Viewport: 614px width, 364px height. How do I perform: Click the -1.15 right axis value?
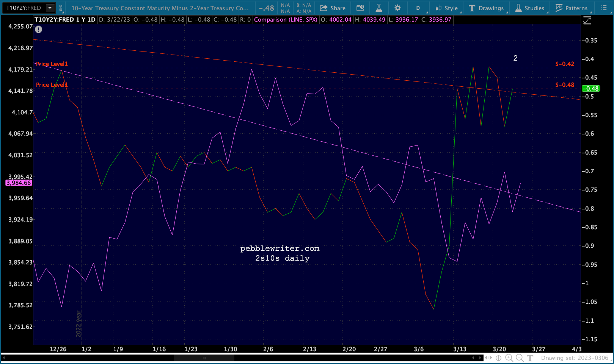(589, 339)
